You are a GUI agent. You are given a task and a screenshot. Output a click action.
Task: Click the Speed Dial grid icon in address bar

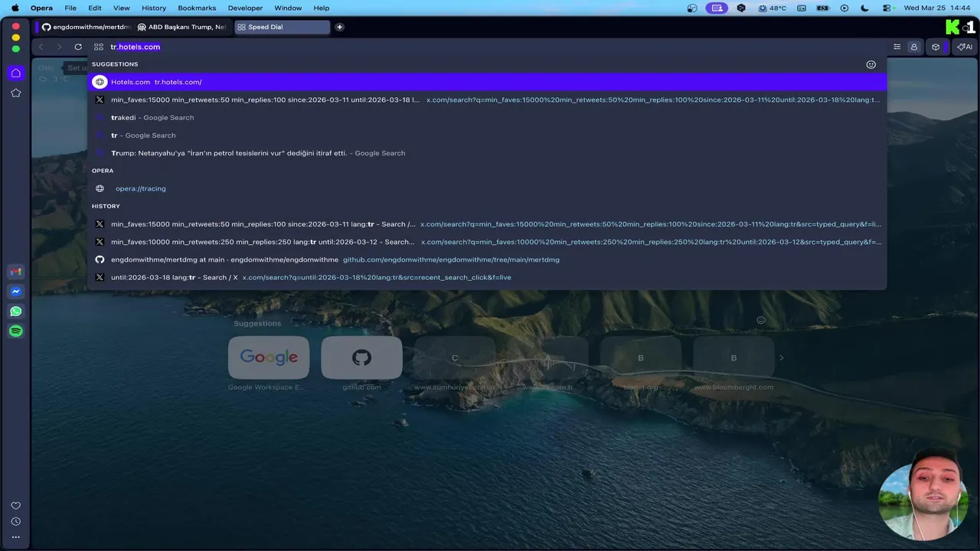(x=99, y=47)
